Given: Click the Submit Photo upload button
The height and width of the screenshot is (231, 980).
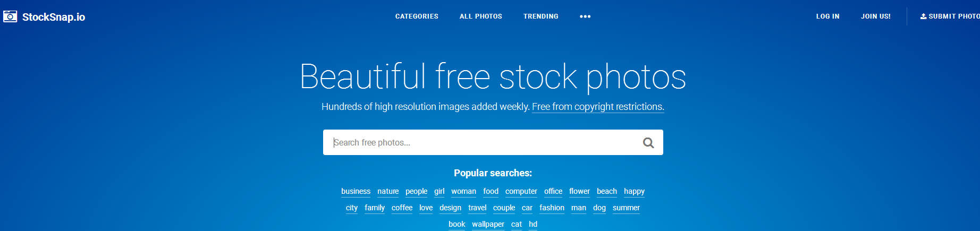Looking at the screenshot, I should pyautogui.click(x=950, y=16).
